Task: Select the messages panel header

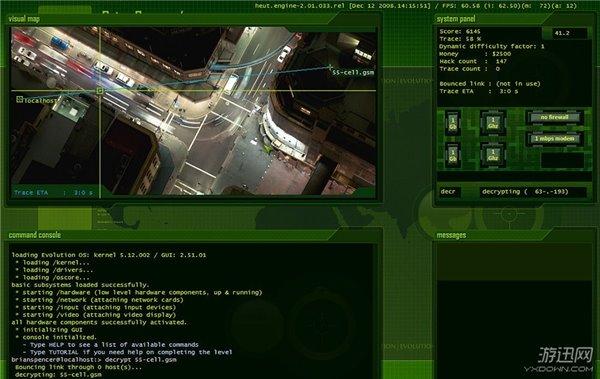Action: point(452,235)
